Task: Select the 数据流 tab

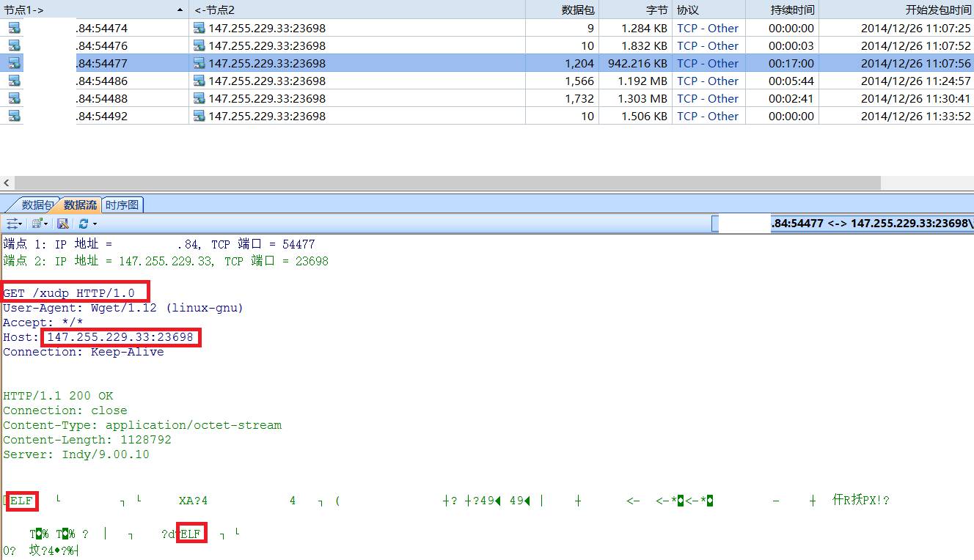Action: click(80, 205)
